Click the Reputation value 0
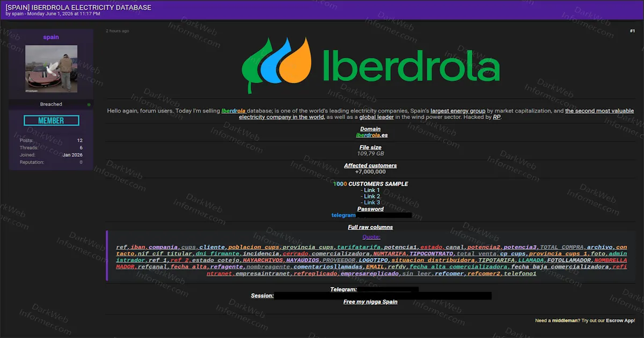 [81, 162]
